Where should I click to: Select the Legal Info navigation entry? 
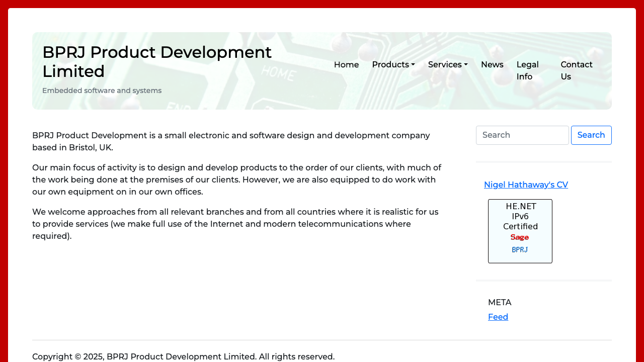pos(528,70)
